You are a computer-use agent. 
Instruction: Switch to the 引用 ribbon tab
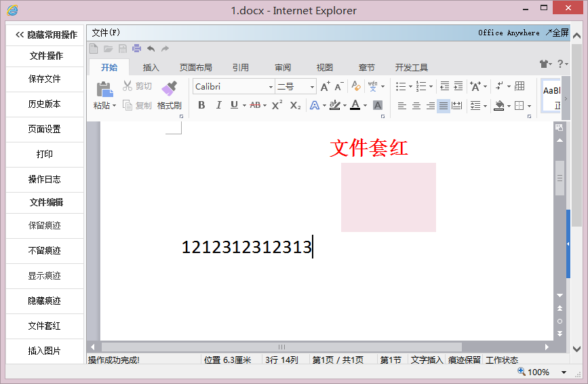240,67
